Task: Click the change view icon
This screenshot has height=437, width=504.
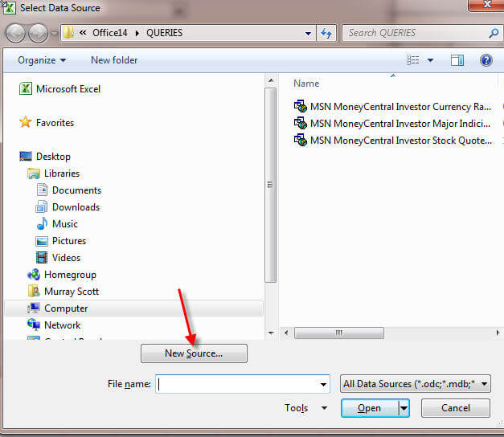Action: tap(412, 60)
